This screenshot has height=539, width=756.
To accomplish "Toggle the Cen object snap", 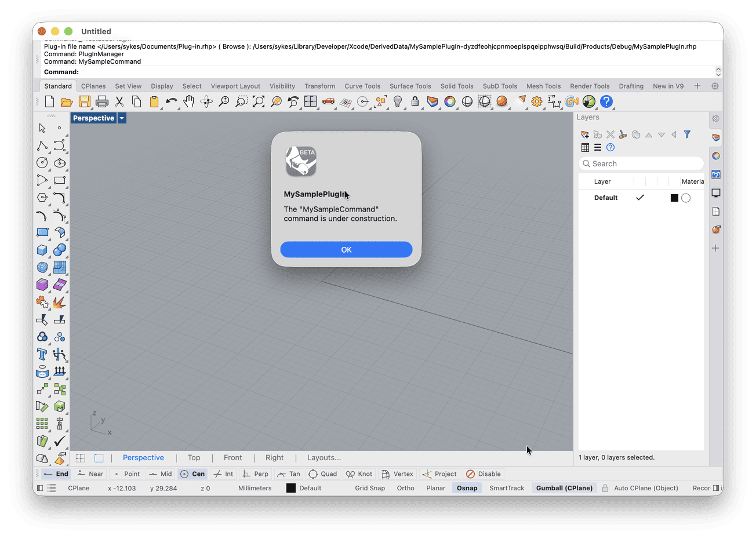I will point(192,474).
